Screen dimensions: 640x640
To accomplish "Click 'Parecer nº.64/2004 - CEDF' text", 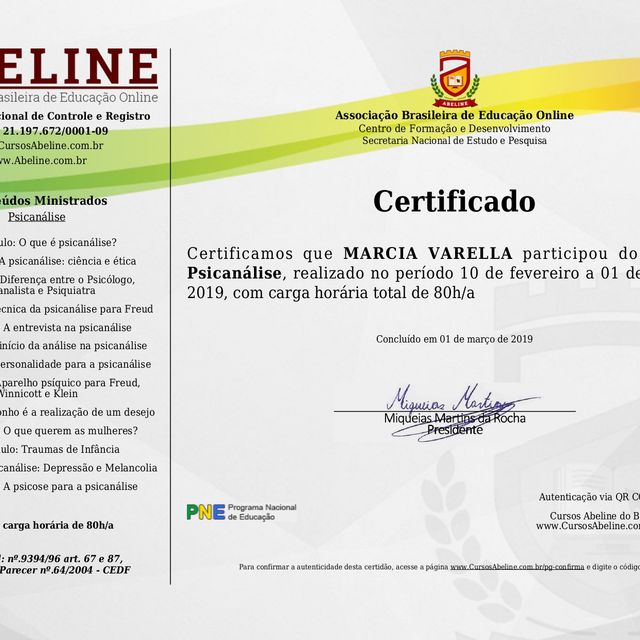I will tap(65, 570).
